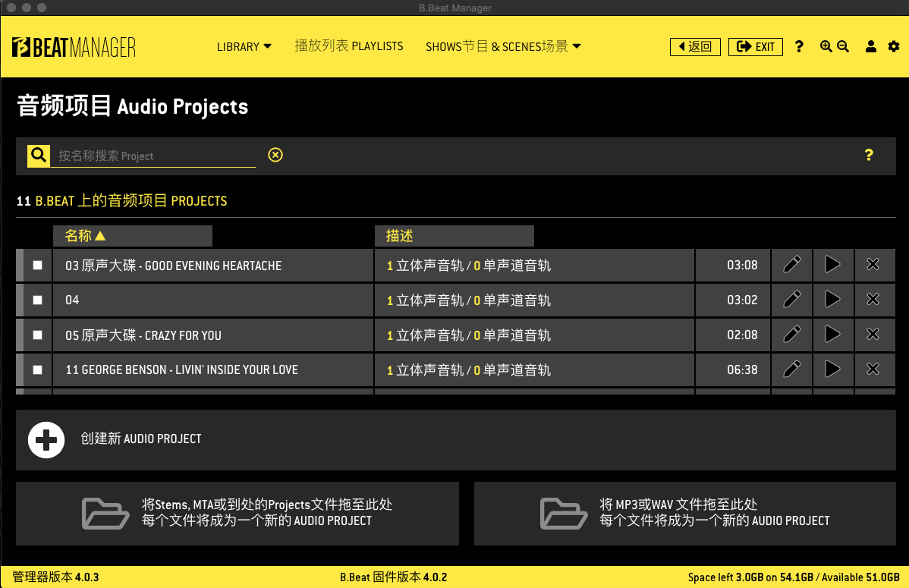Click project name 03 Good Evening Heartache
The height and width of the screenshot is (588, 909).
pos(173,266)
